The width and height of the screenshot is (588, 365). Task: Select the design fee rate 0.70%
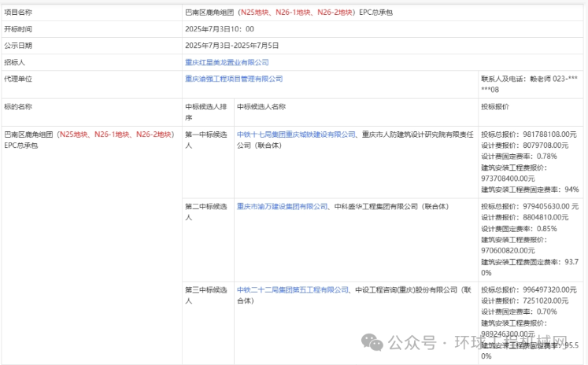547,312
